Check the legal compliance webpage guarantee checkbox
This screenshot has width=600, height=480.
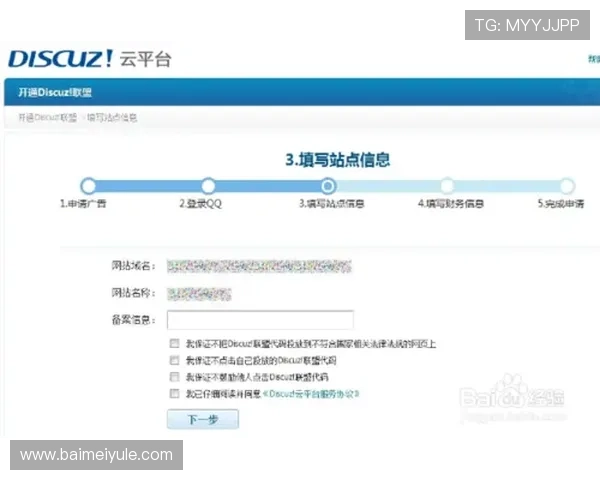174,343
